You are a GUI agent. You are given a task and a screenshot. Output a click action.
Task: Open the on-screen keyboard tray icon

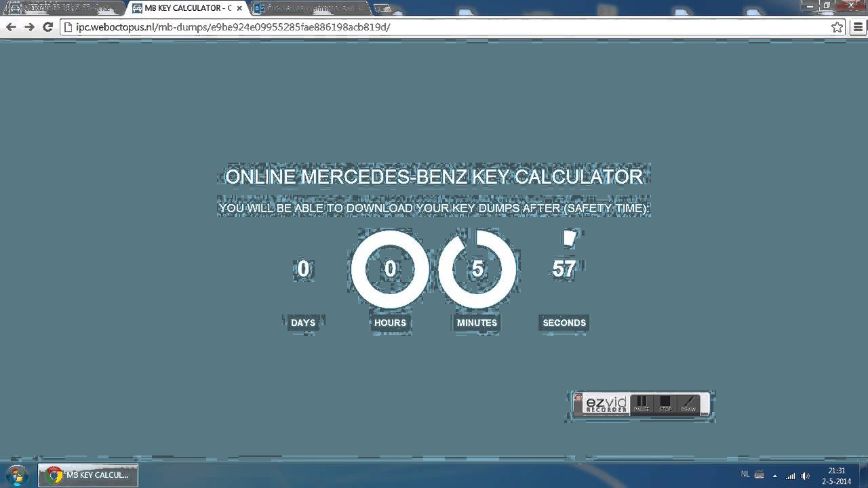[759, 475]
